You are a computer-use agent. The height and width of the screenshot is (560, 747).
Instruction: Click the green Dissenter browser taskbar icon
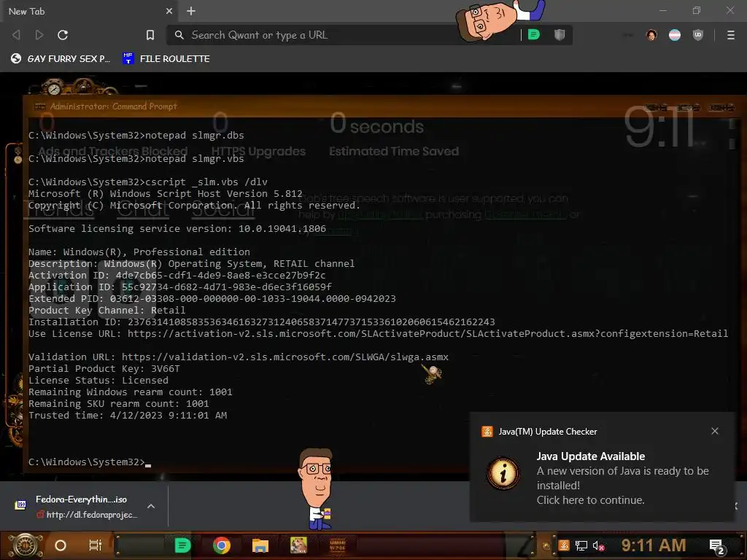click(x=182, y=545)
